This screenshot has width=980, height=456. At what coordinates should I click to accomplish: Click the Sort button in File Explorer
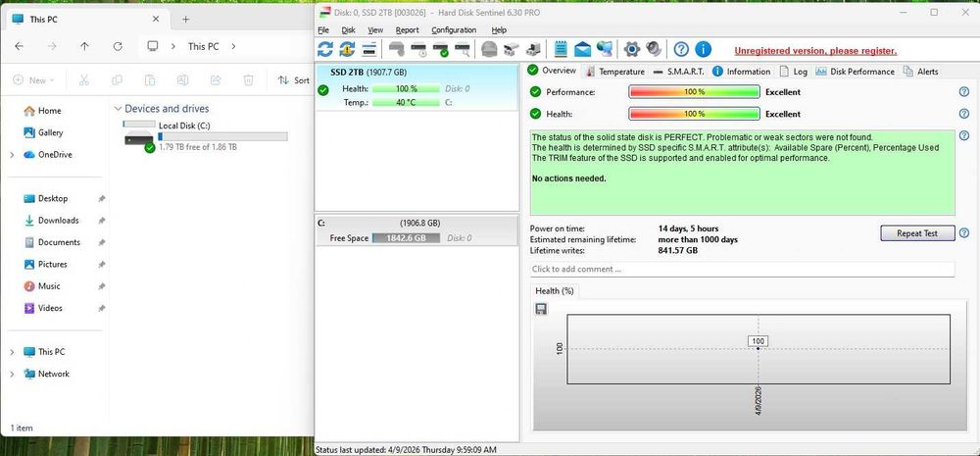pyautogui.click(x=294, y=80)
